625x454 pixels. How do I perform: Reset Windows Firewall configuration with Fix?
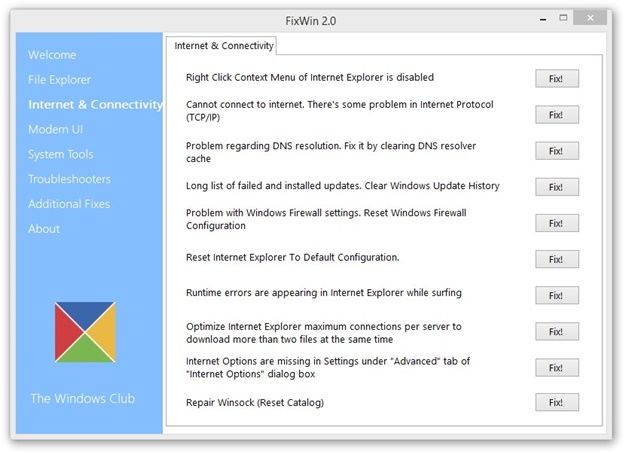pyautogui.click(x=557, y=223)
